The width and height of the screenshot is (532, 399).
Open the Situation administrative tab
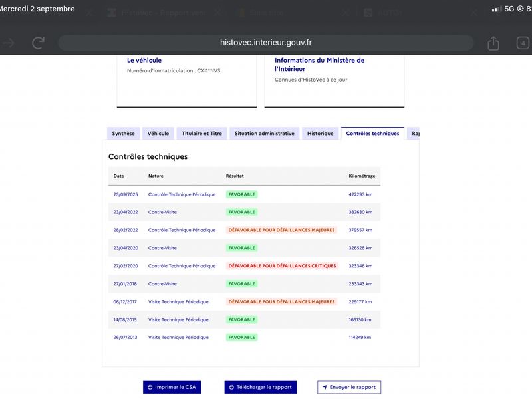pyautogui.click(x=264, y=134)
